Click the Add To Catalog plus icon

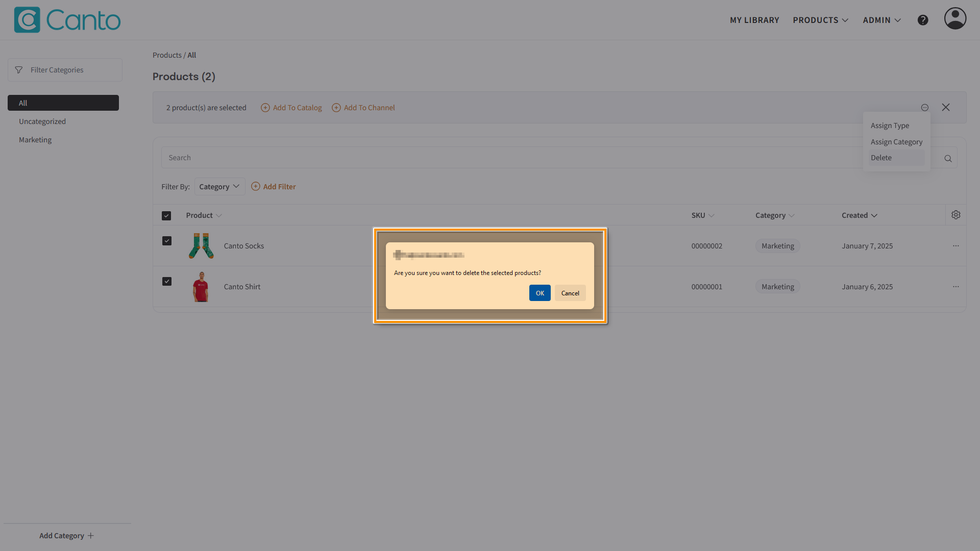point(265,108)
